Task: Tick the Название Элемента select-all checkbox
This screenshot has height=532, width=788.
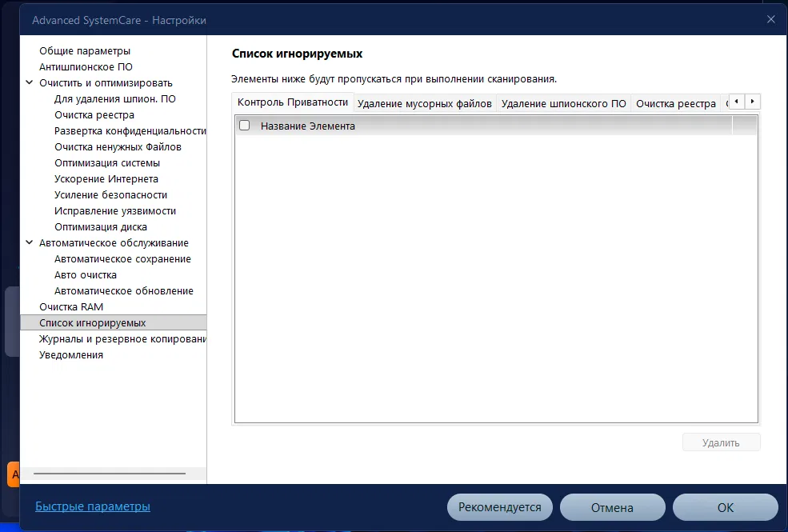Action: tap(244, 126)
